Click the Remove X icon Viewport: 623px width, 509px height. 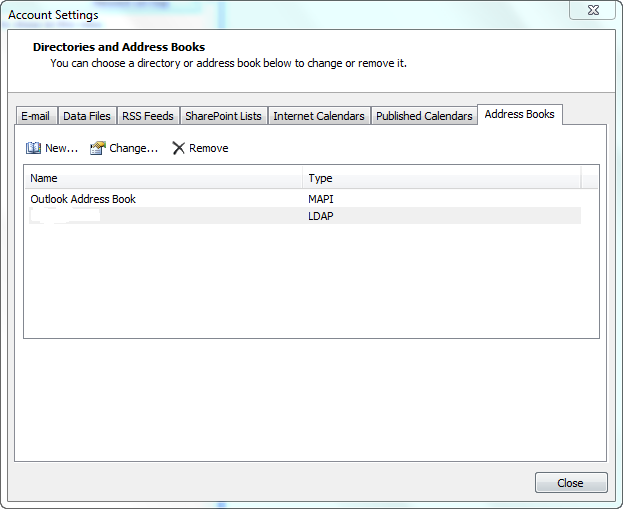point(179,148)
